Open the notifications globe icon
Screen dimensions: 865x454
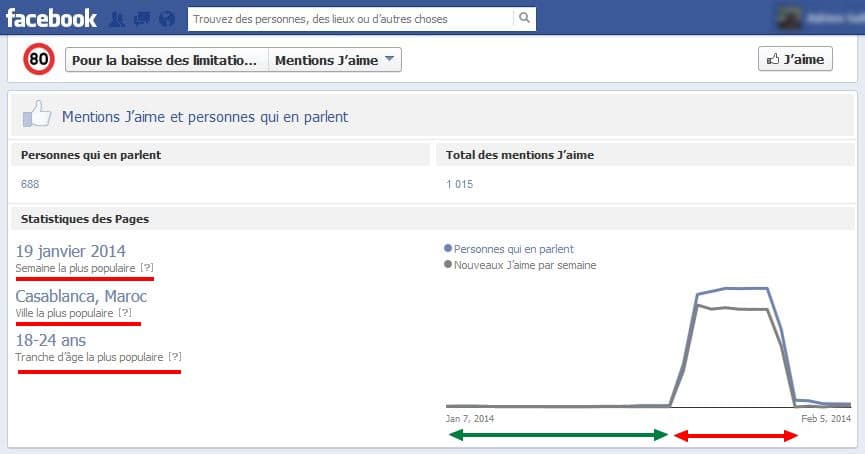coord(166,19)
